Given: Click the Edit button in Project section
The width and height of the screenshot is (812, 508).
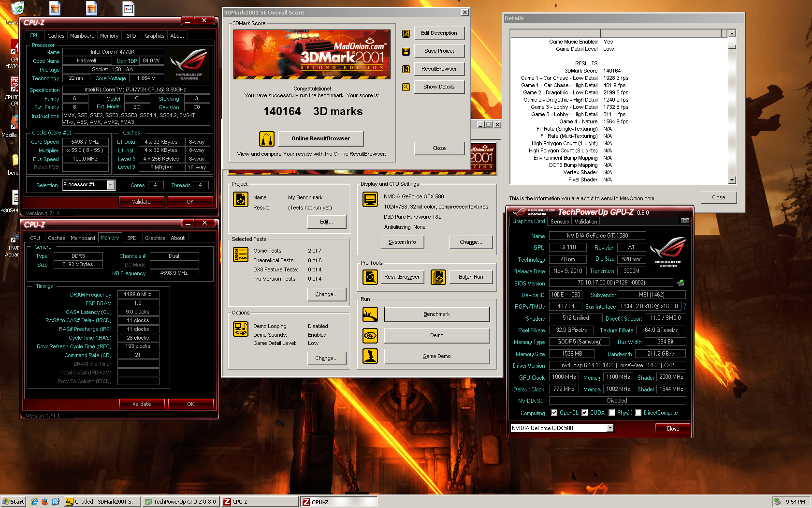Looking at the screenshot, I should coord(327,222).
